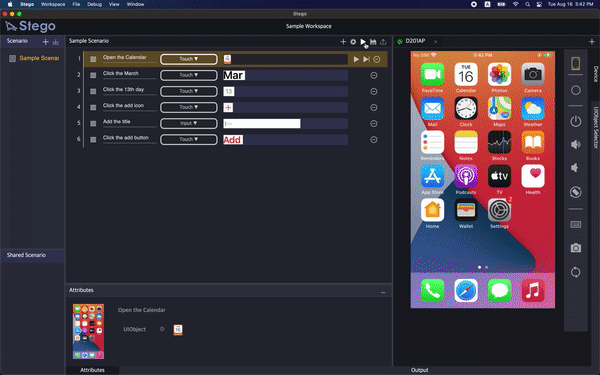This screenshot has width=600, height=375.
Task: Toggle device screen orientation phone icon
Action: point(576,64)
